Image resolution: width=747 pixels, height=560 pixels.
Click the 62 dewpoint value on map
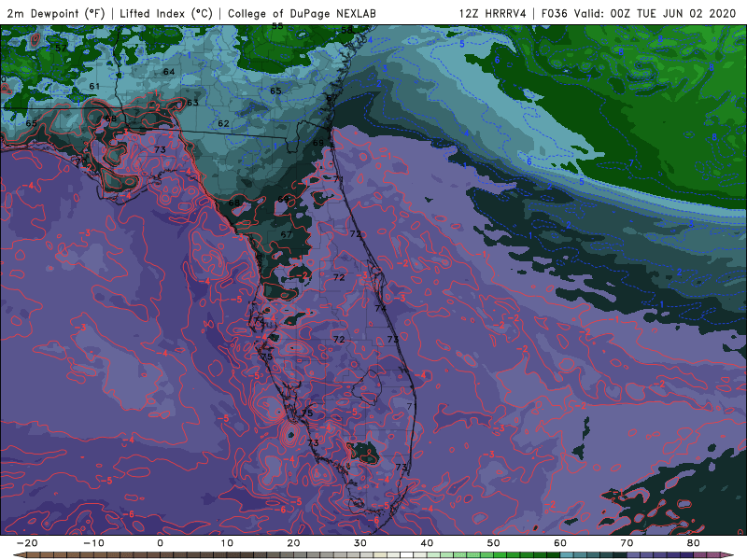click(x=223, y=124)
